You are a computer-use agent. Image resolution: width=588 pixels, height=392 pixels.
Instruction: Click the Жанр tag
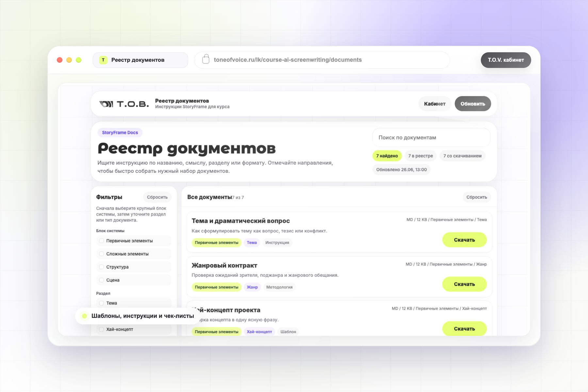point(252,287)
